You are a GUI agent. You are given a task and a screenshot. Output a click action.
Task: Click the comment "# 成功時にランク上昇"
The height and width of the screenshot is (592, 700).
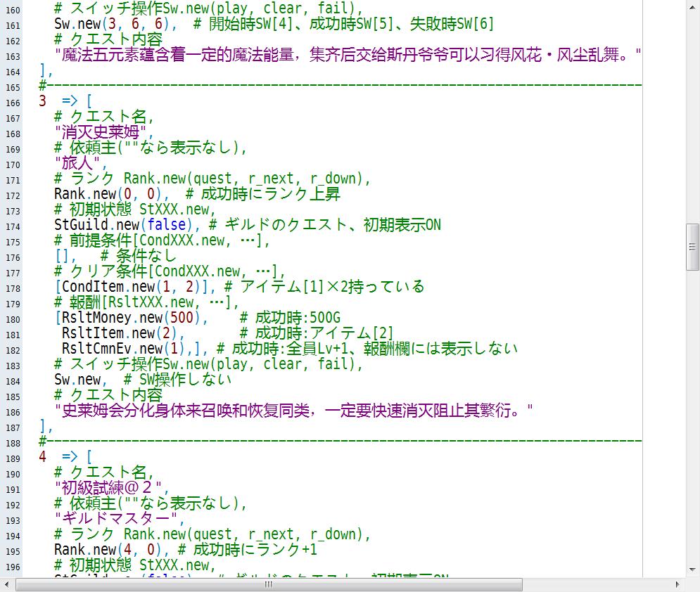(x=263, y=194)
